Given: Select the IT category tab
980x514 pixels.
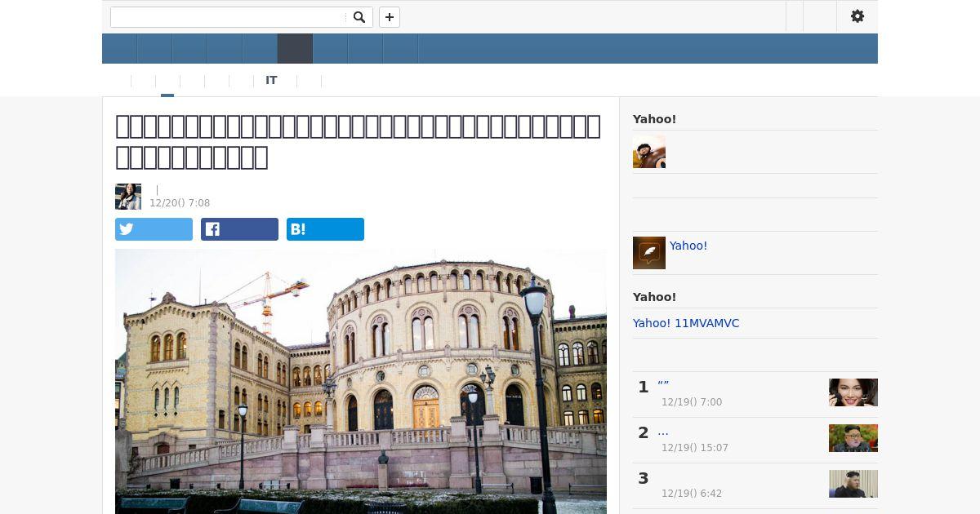Looking at the screenshot, I should click(271, 80).
